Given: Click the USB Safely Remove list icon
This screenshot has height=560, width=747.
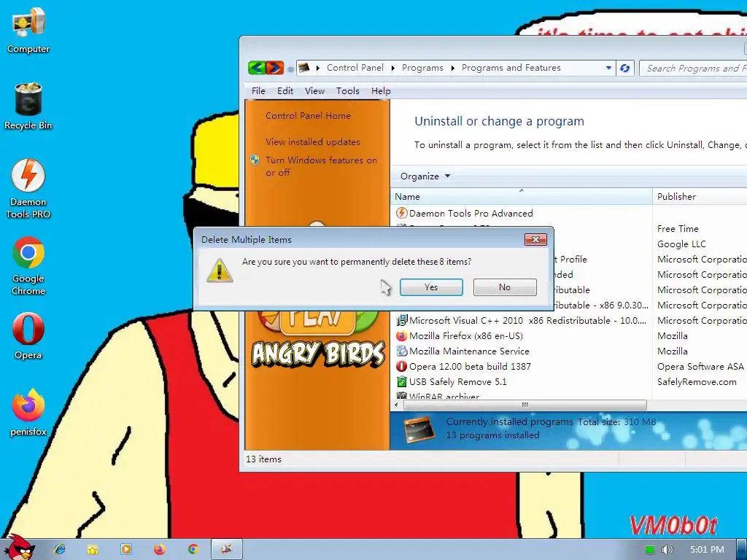Looking at the screenshot, I should coord(402,381).
